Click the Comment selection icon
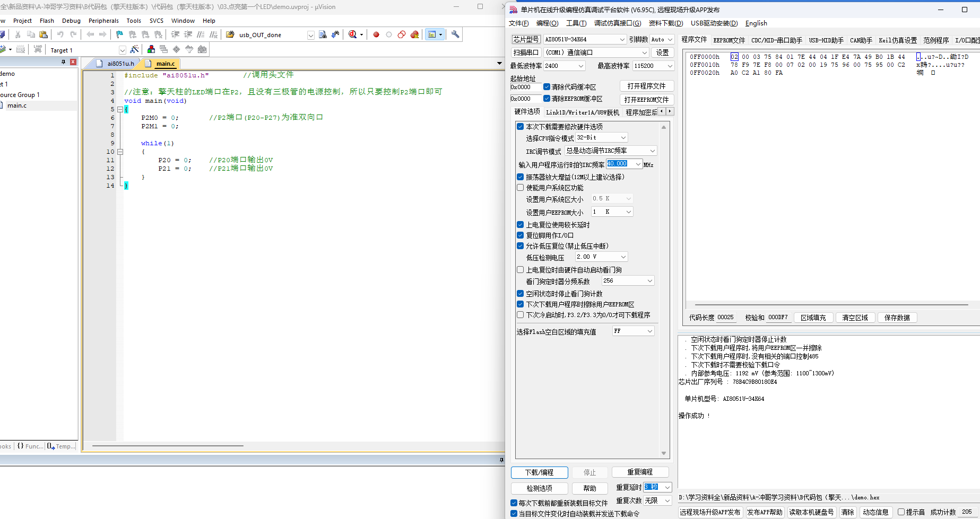980x519 pixels. (x=201, y=34)
